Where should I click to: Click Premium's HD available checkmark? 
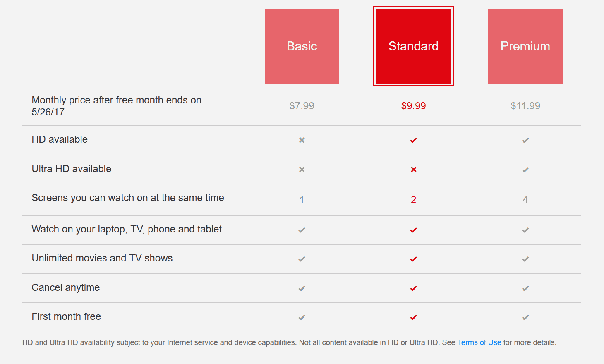[x=525, y=140]
